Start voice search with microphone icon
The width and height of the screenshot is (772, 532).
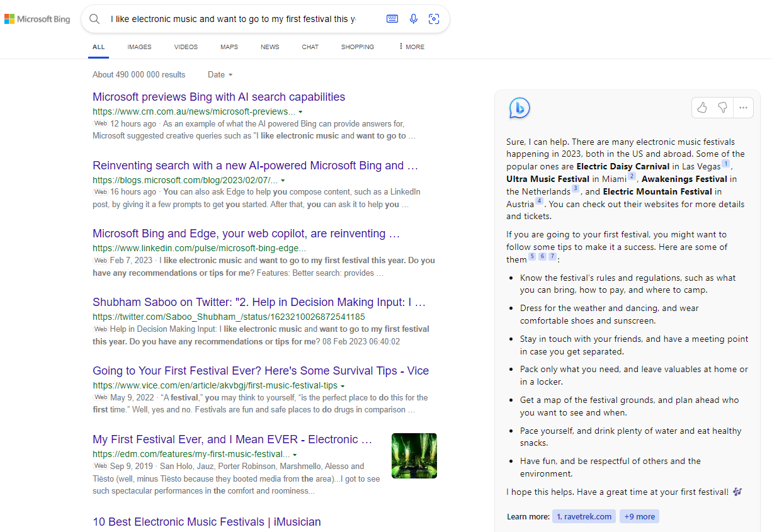pos(413,19)
